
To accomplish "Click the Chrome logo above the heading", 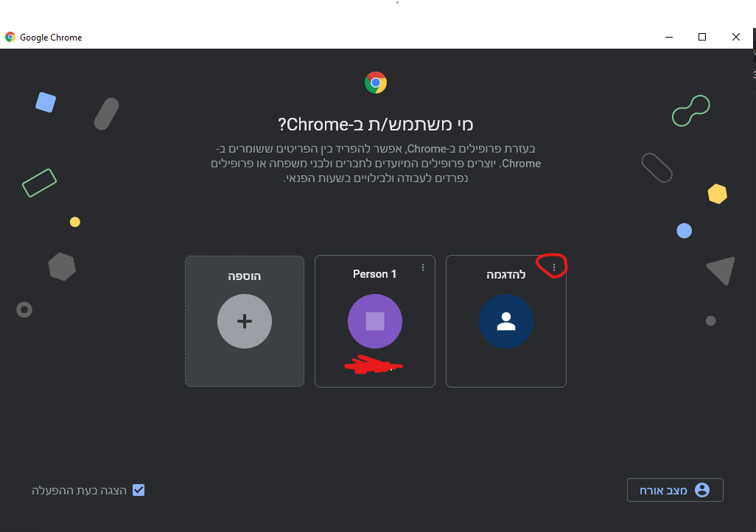I will [375, 83].
